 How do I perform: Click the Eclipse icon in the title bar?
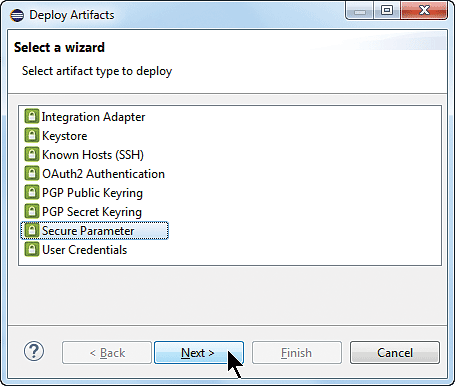click(x=17, y=15)
